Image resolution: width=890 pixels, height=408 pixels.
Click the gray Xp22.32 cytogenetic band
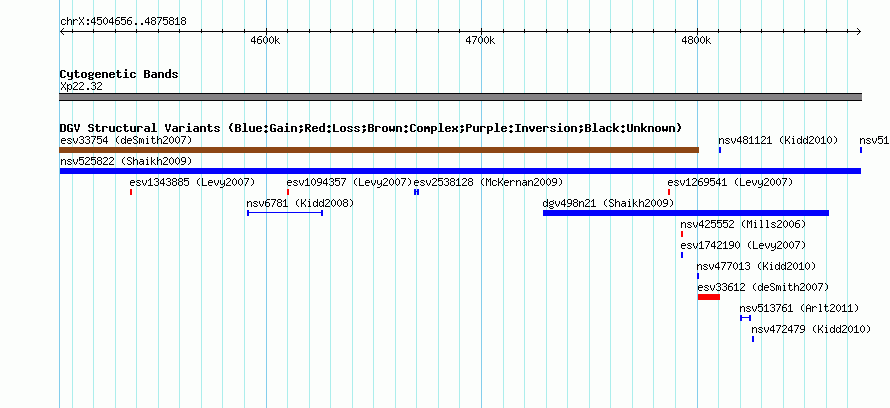point(460,97)
